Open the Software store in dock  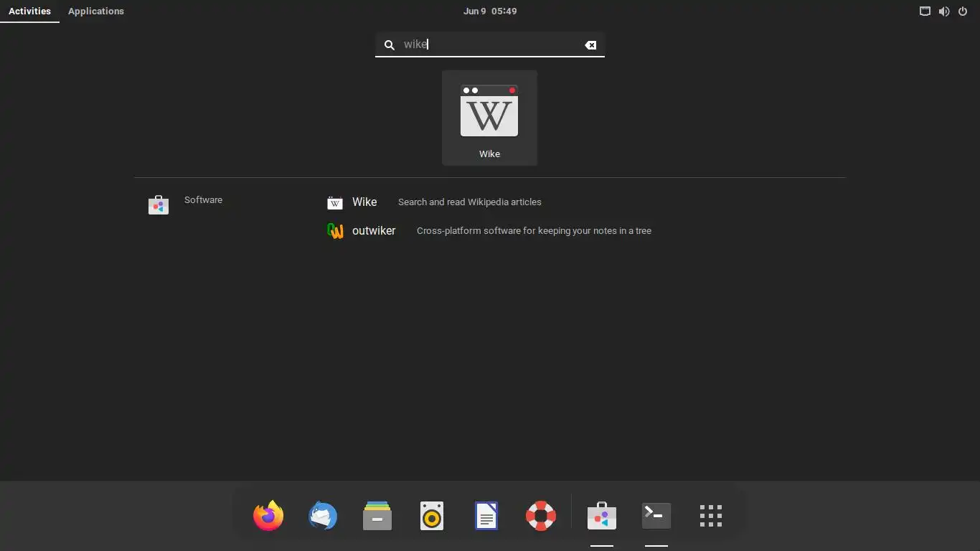(602, 516)
